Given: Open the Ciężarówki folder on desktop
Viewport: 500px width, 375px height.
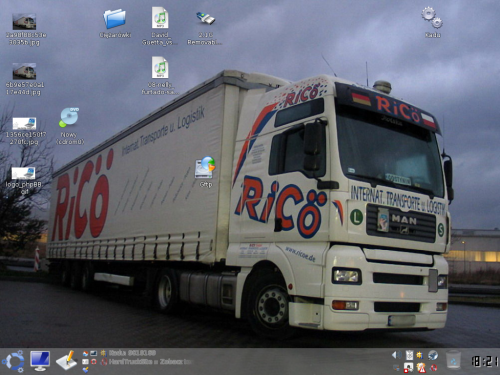Looking at the screenshot, I should coord(114,23).
